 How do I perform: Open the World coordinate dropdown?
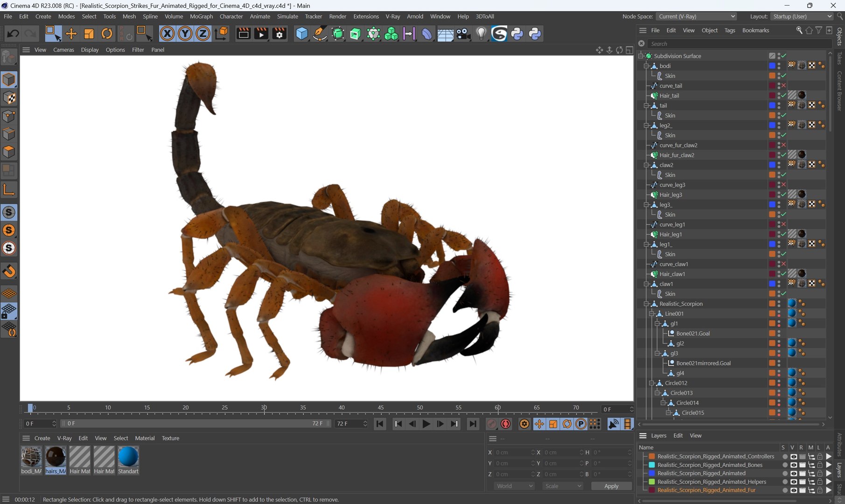(x=514, y=486)
